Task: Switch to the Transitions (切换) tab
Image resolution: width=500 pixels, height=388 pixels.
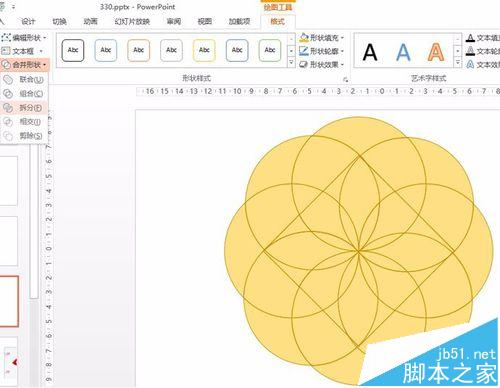Action: 59,22
